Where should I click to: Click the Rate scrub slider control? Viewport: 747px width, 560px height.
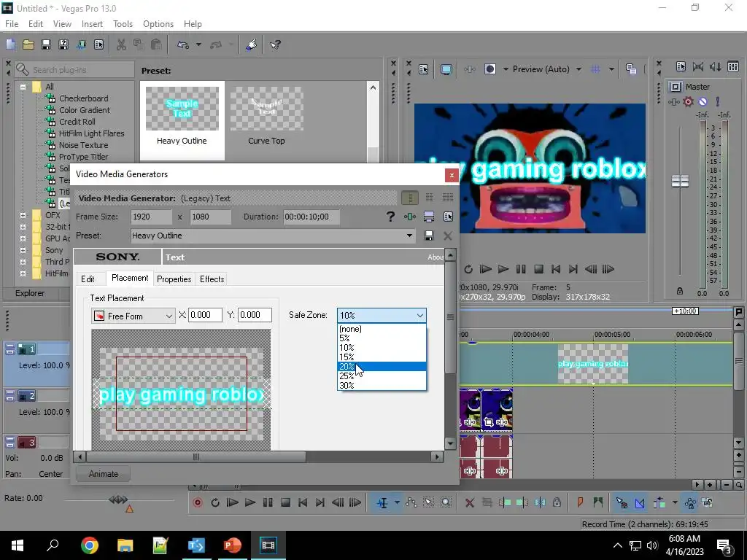[118, 499]
